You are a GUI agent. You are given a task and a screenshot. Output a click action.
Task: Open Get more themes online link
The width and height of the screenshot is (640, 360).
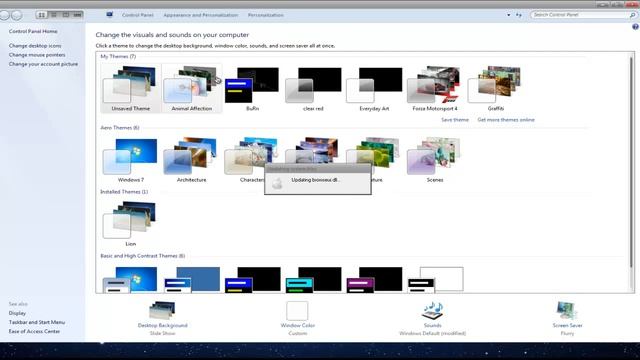[x=506, y=120]
